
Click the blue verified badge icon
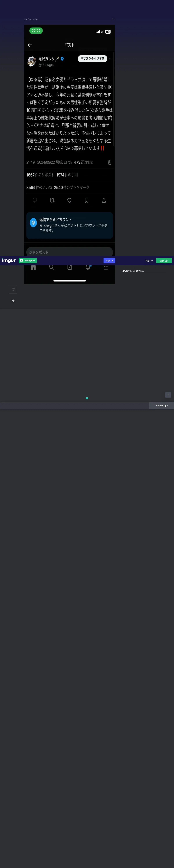[62, 59]
